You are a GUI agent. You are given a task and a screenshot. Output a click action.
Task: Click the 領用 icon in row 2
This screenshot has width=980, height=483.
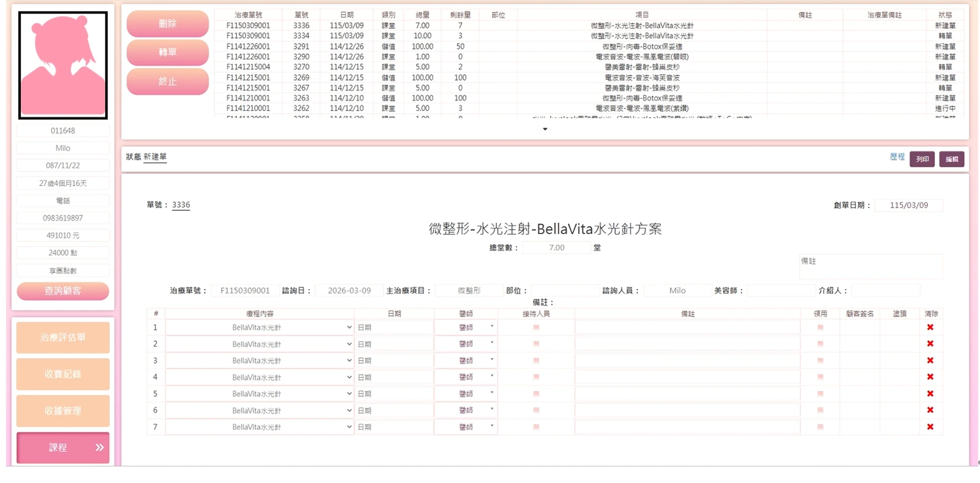pos(820,344)
